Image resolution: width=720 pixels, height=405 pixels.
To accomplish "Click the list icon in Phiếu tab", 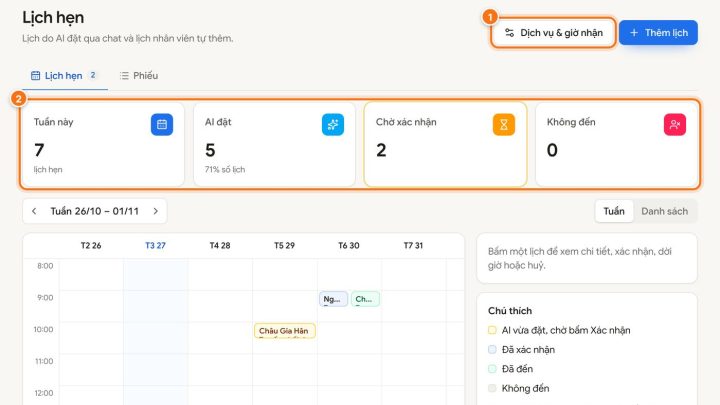I will pyautogui.click(x=124, y=76).
